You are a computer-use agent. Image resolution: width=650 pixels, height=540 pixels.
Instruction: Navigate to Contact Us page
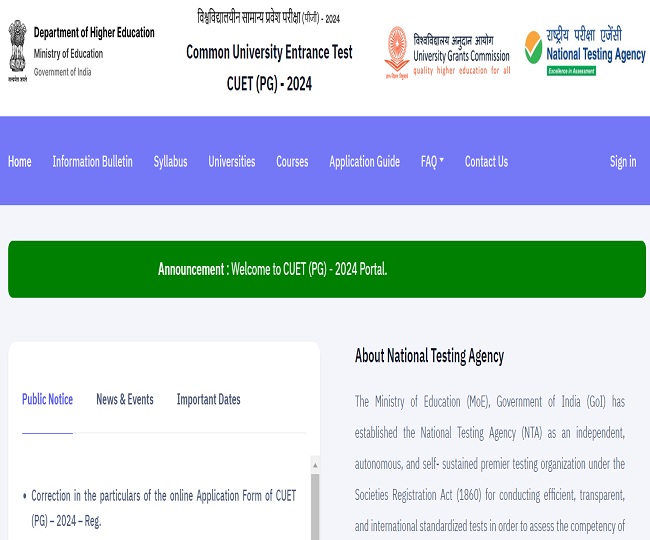pyautogui.click(x=486, y=161)
